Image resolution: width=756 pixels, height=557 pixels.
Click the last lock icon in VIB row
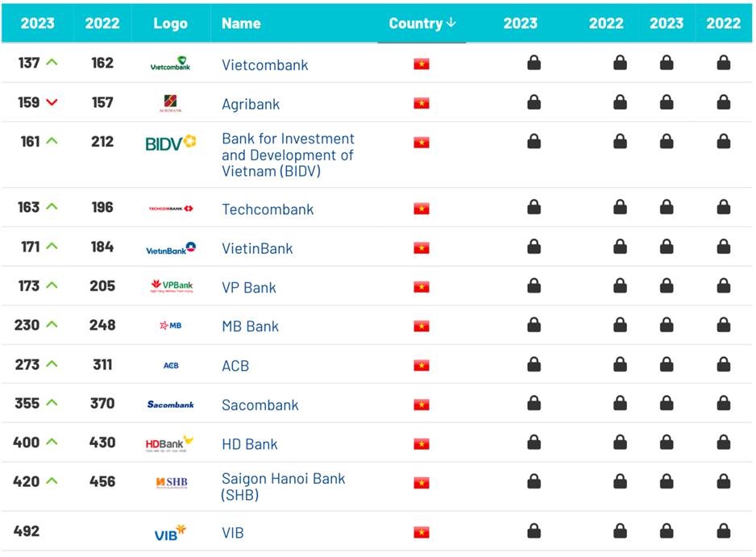click(x=724, y=531)
